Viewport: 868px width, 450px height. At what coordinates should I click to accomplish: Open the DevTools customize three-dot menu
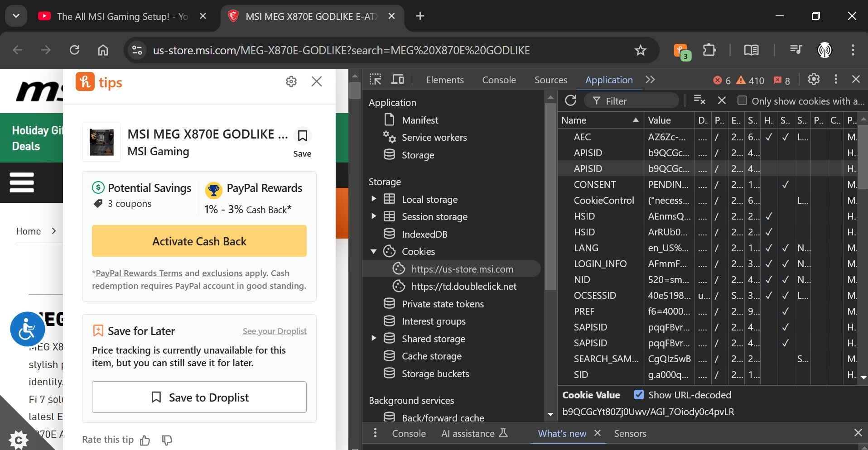tap(836, 80)
